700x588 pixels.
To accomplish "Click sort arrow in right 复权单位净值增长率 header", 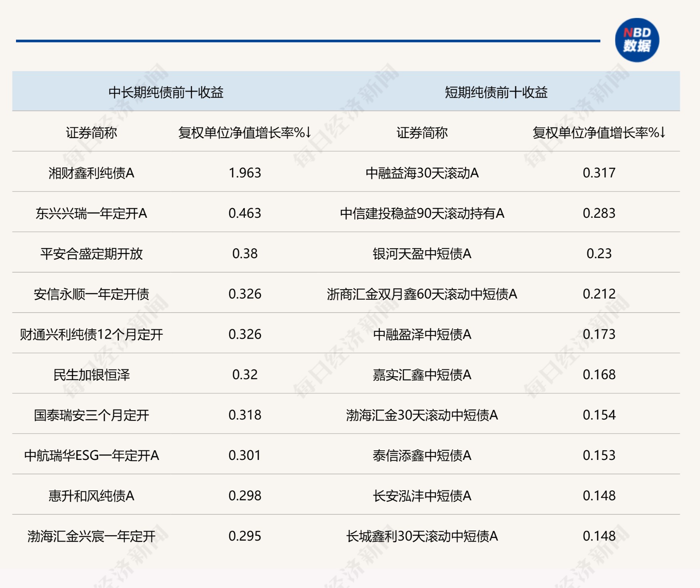I will coord(662,132).
